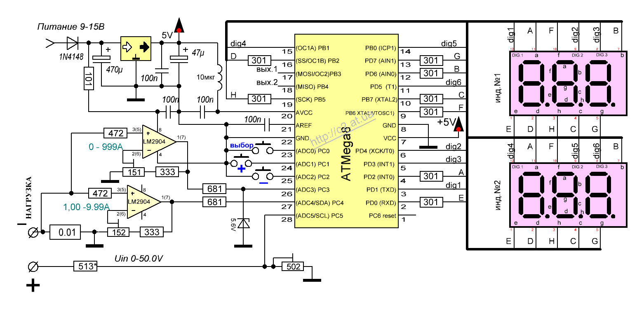This screenshot has height=318, width=644.
Task: Click the инд.№2 seven-segment display
Action: [x=568, y=194]
